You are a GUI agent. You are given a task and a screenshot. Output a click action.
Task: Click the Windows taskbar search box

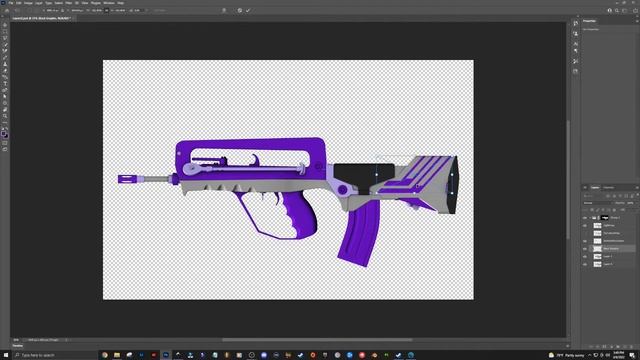55,355
